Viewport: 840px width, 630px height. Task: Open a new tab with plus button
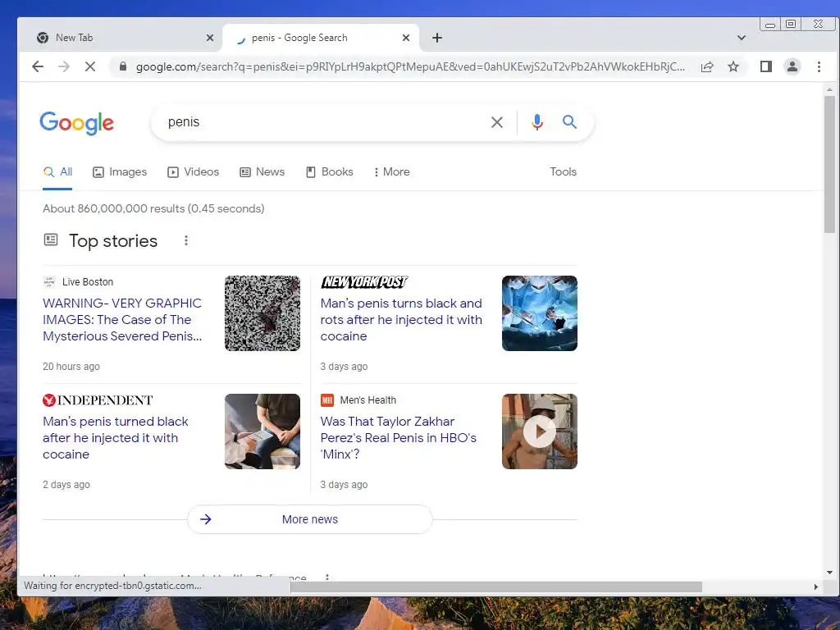pos(437,38)
